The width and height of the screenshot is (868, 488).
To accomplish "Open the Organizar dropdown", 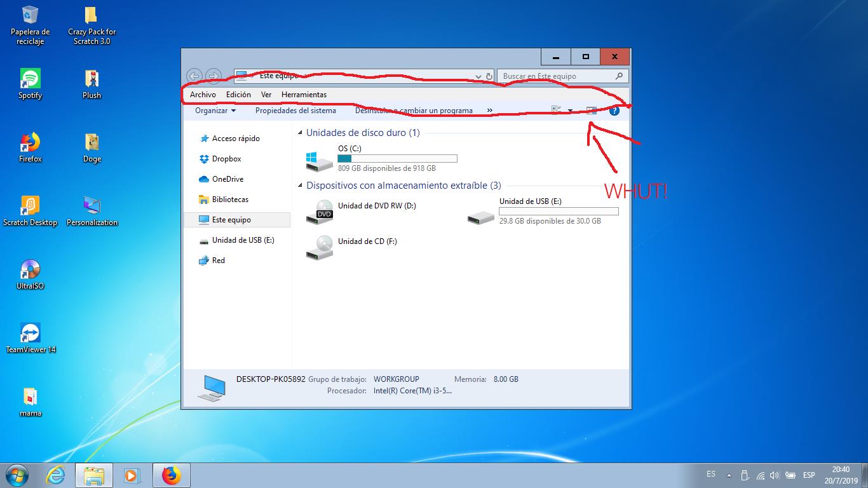I will pyautogui.click(x=215, y=111).
